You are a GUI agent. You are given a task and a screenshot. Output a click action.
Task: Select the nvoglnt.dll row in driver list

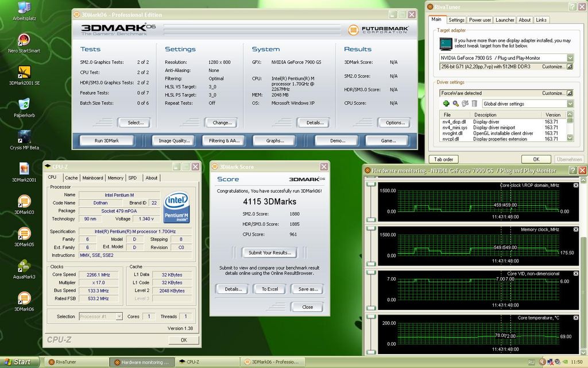[x=503, y=133]
